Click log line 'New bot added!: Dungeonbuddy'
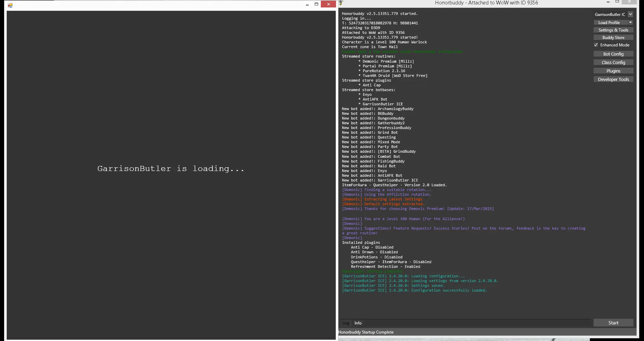The image size is (644, 341). pyautogui.click(x=373, y=119)
